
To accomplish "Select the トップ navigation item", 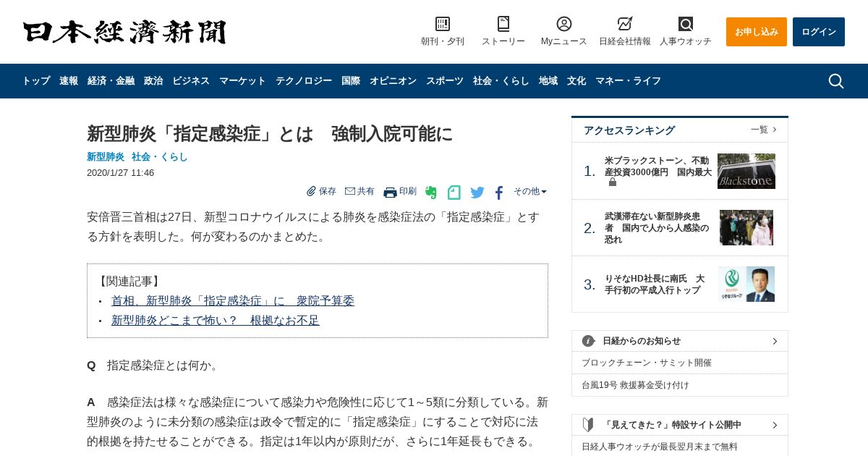I will [x=36, y=81].
